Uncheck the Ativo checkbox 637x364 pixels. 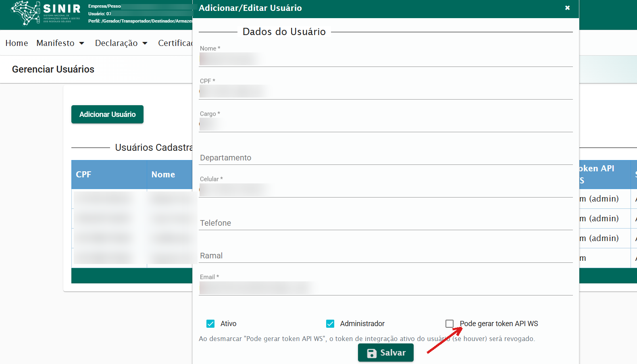pos(210,324)
